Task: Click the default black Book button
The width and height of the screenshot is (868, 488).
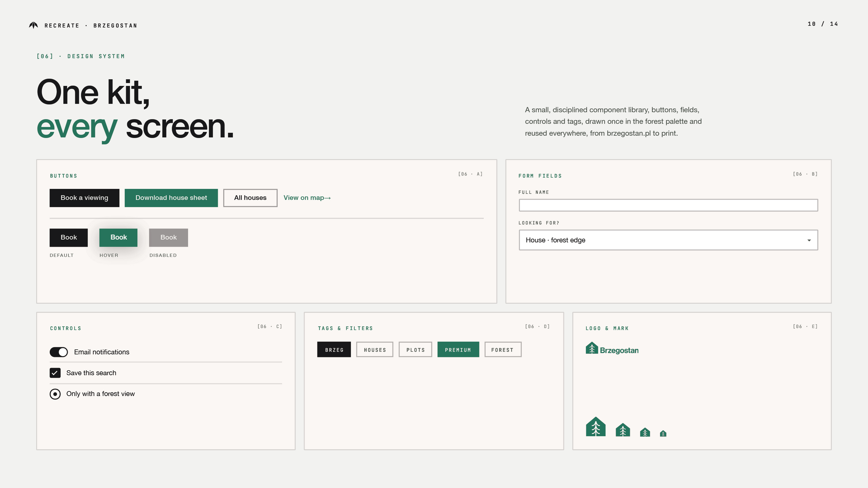Action: (x=68, y=237)
